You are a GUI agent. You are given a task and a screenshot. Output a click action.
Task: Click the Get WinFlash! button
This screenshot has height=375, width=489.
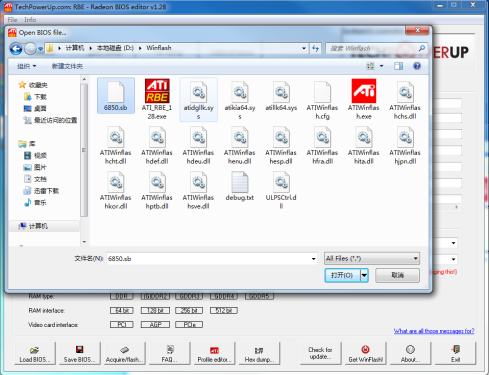[x=366, y=353]
